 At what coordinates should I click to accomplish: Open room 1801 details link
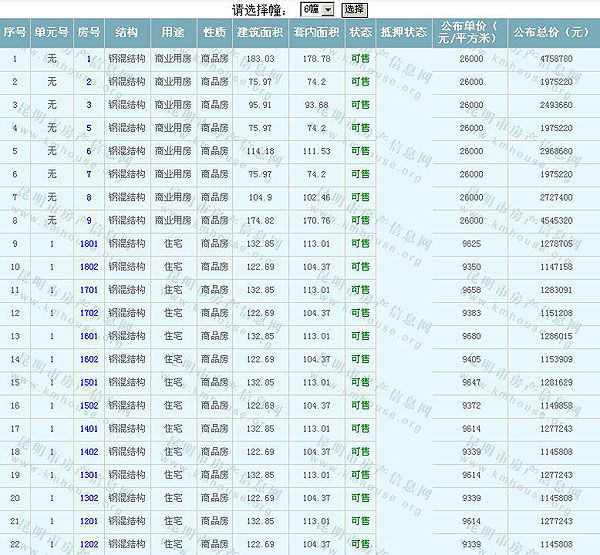pyautogui.click(x=89, y=244)
